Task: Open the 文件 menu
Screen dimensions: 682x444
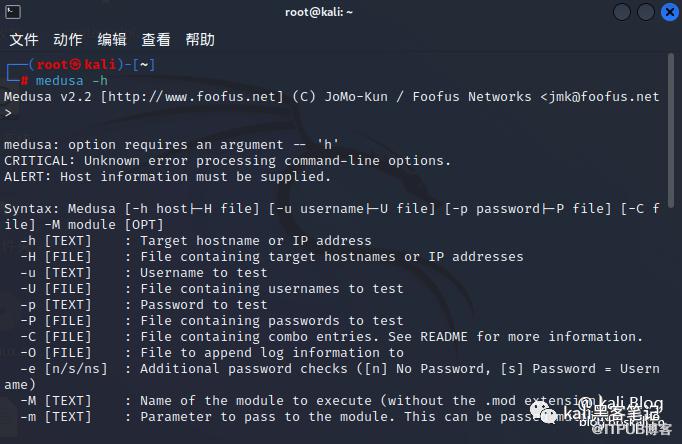Action: (24, 40)
